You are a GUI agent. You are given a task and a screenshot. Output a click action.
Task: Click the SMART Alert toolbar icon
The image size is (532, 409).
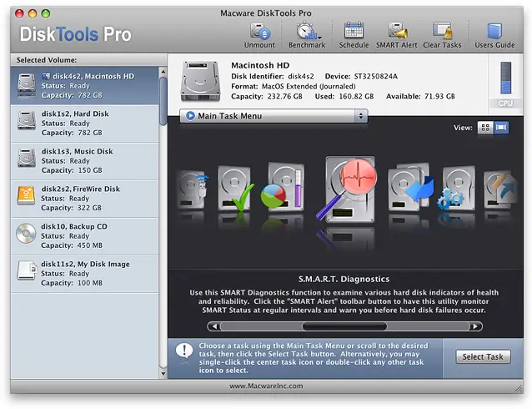click(397, 31)
